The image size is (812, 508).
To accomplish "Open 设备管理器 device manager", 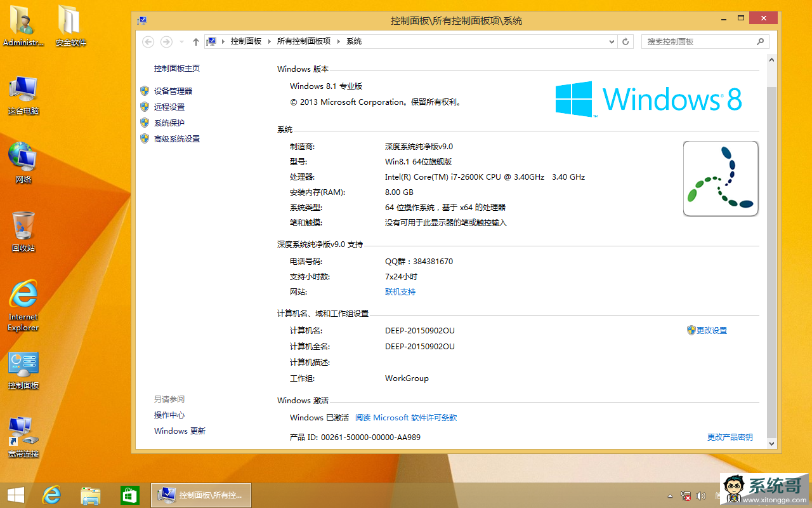I will (173, 91).
